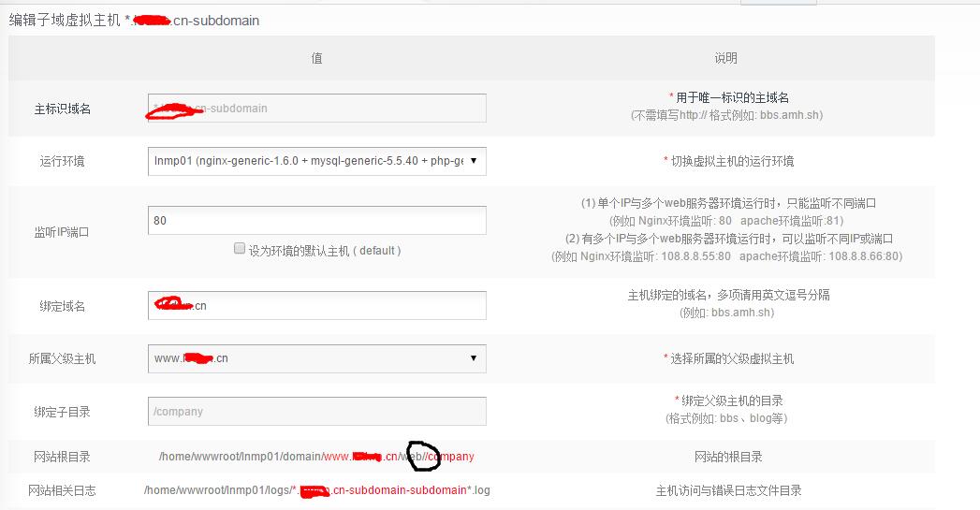Click the greyed 主标识域名 input box
Viewport: 980px width, 510px height.
pos(316,109)
